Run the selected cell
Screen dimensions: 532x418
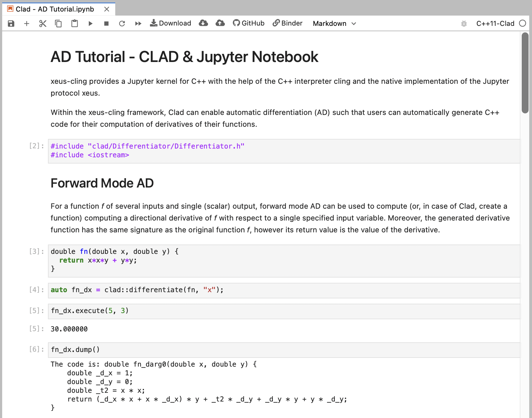point(90,24)
